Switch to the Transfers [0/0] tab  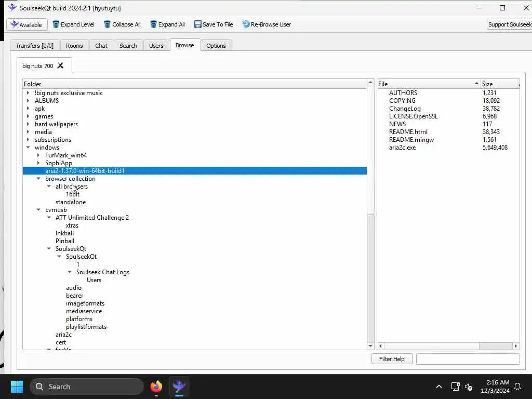[35, 46]
